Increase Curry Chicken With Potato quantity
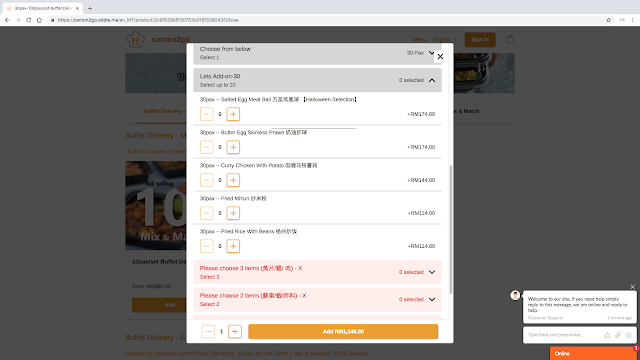 tap(233, 180)
